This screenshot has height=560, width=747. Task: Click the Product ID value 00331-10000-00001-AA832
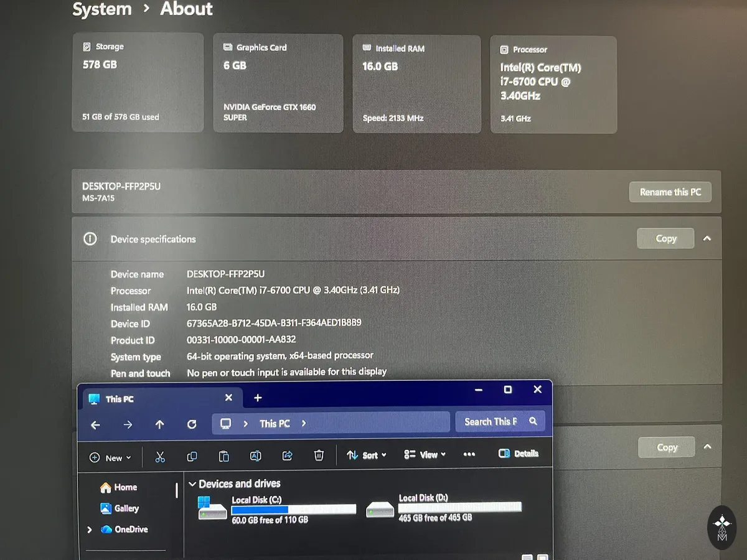[x=242, y=340]
